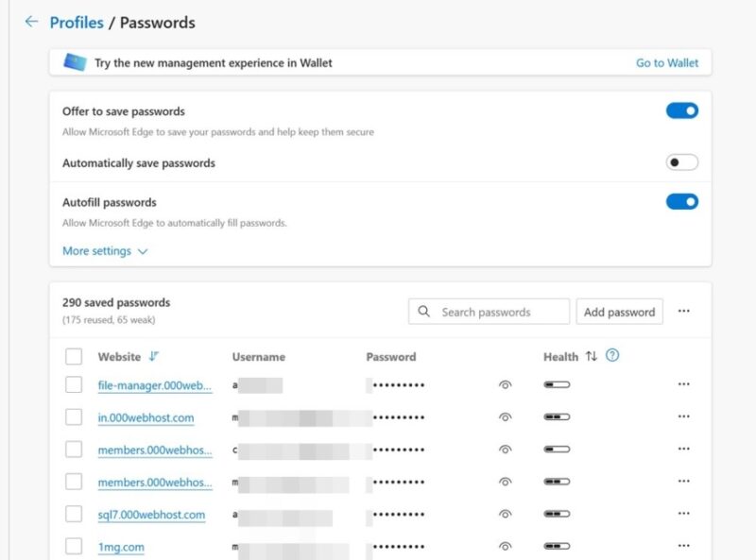Click inside the Search passwords field
756x560 pixels.
(x=491, y=311)
